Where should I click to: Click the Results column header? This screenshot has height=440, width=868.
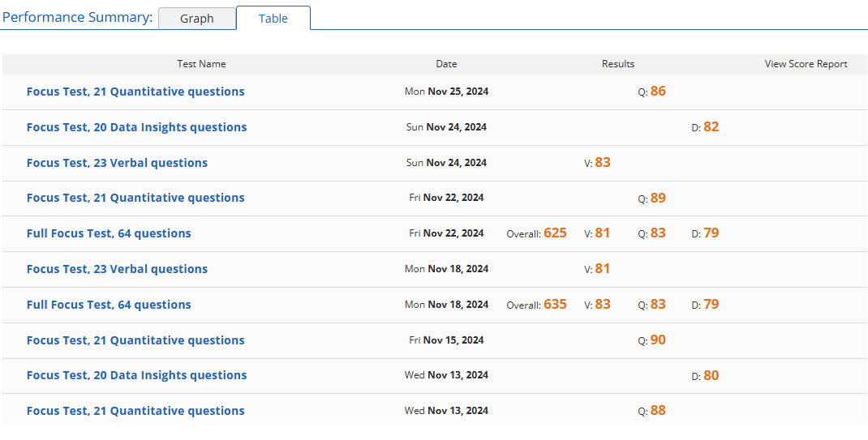coord(618,64)
